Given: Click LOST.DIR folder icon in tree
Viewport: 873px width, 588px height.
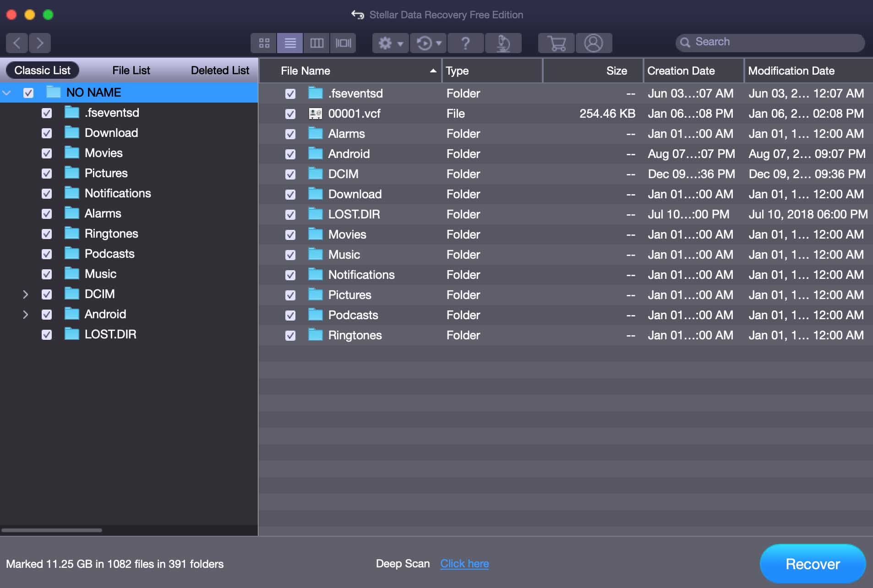Looking at the screenshot, I should (x=72, y=334).
